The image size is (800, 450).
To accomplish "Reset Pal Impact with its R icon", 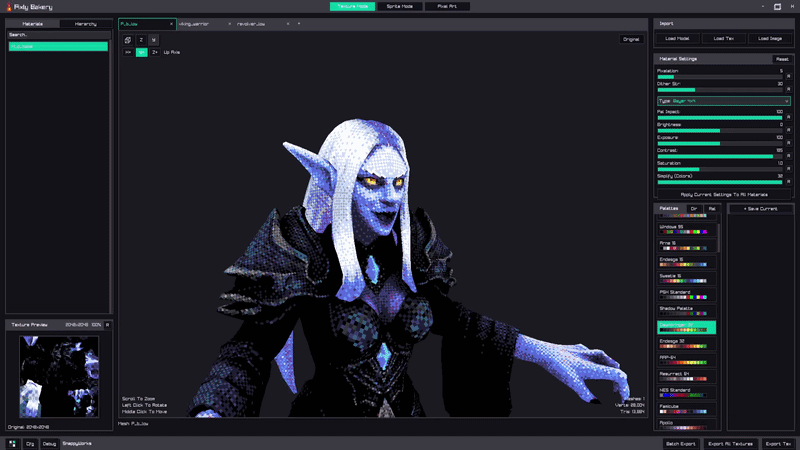I will 788,117.
